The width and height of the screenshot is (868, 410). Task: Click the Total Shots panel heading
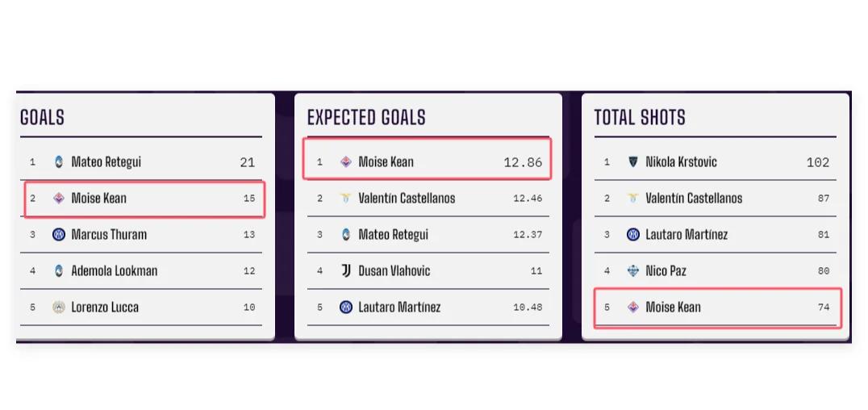(x=640, y=118)
